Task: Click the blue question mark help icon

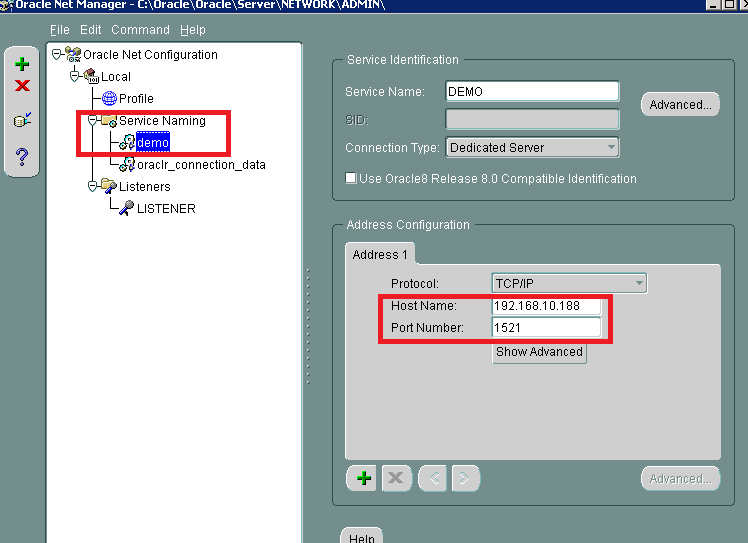Action: (x=22, y=157)
